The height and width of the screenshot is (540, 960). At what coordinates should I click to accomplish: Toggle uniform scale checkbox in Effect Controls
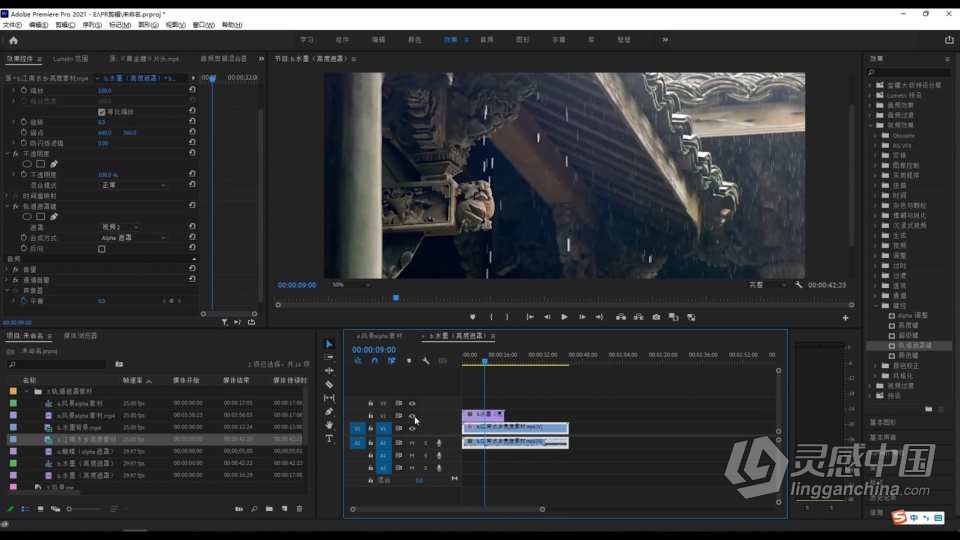102,112
